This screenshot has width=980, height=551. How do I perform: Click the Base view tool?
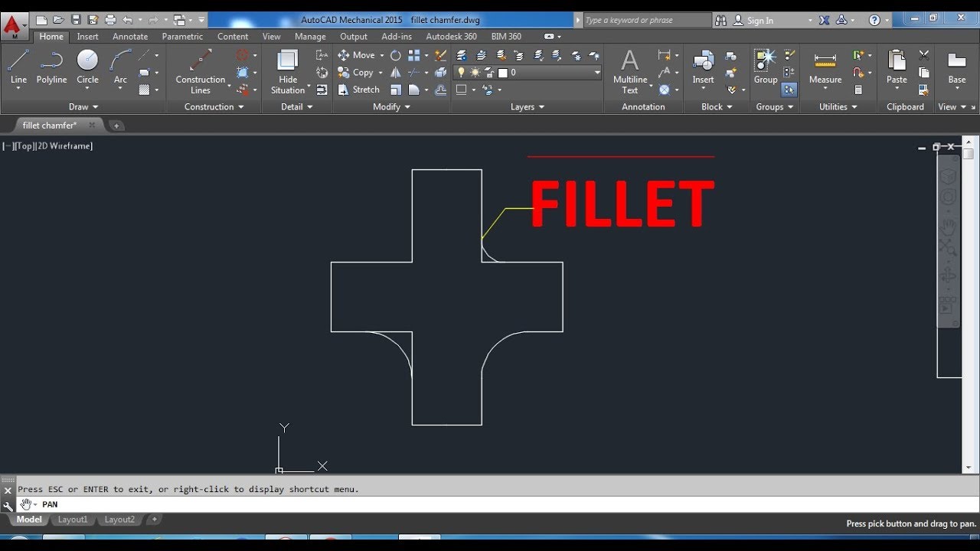[957, 67]
